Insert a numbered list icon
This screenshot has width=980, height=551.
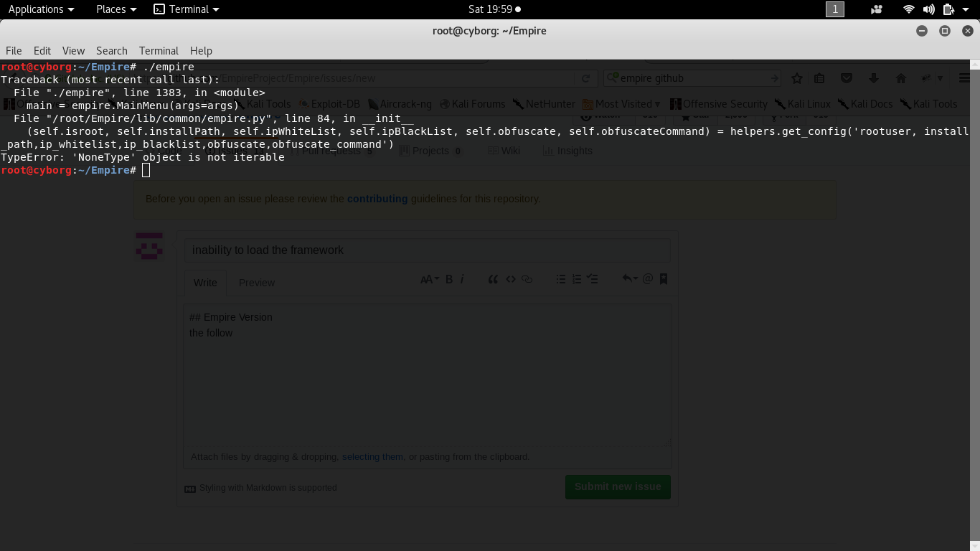575,279
